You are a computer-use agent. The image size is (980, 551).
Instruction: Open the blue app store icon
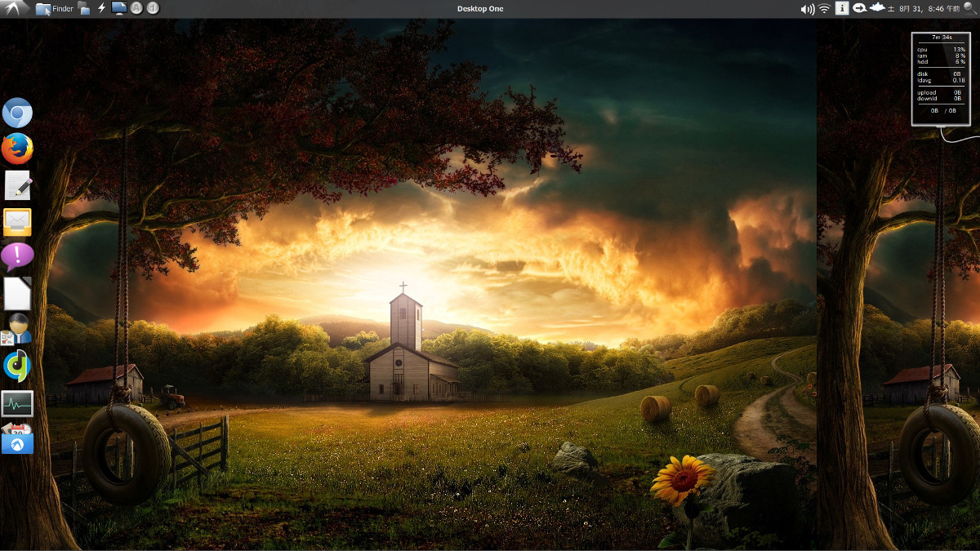pos(17,439)
